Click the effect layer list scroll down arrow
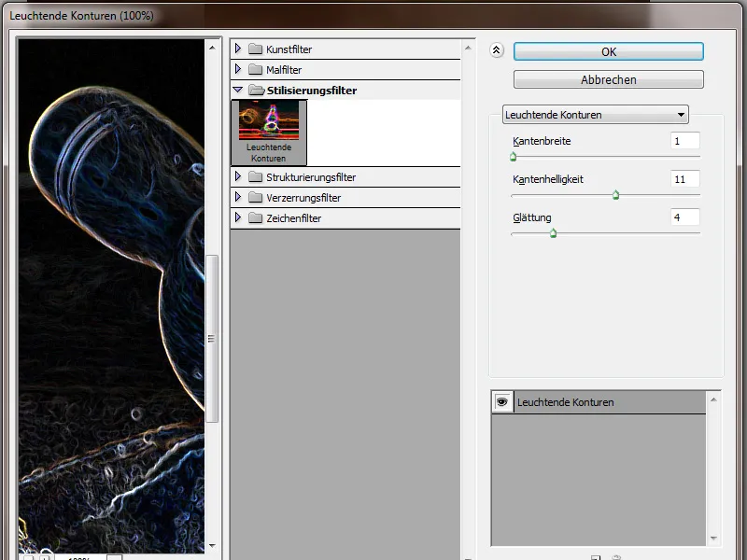Screen dimensions: 747x560 point(713,539)
